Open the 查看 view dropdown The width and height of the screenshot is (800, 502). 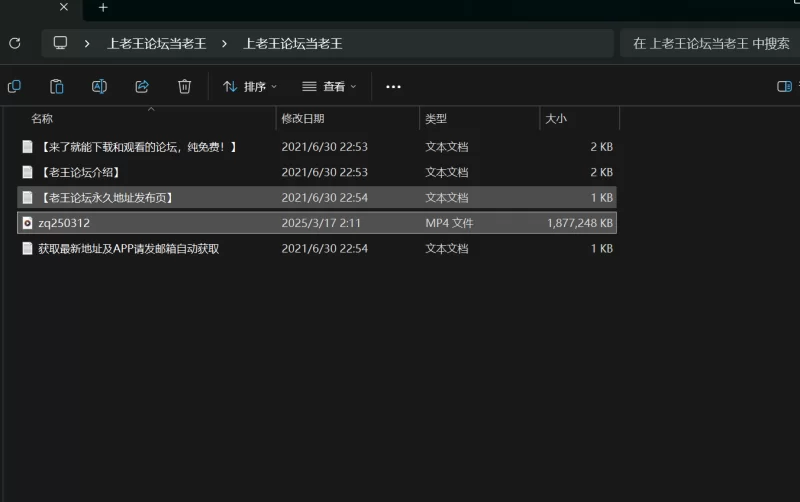coord(328,87)
